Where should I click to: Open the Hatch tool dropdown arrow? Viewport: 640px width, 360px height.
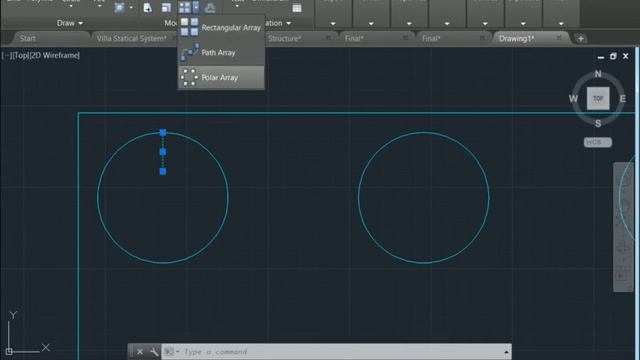131,7
